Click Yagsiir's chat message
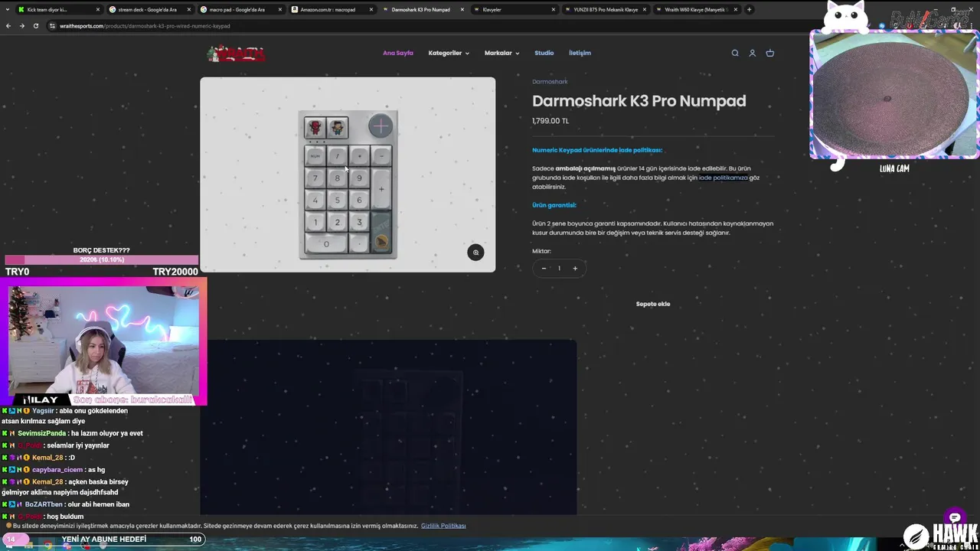This screenshot has height=551, width=980. pos(65,416)
